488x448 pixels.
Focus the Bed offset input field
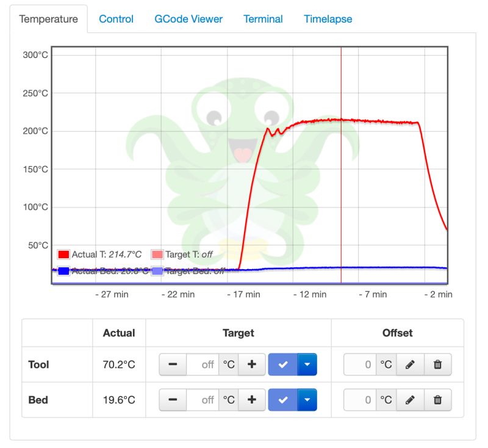pos(360,400)
